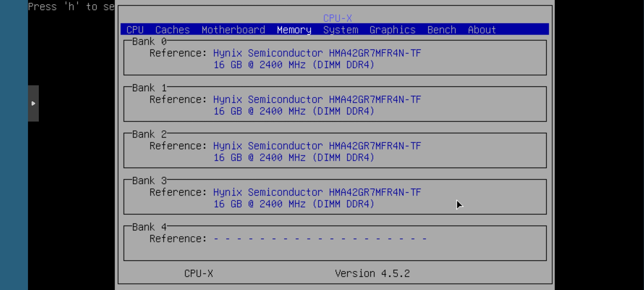Click the Memory tab
Screen dimensions: 644x290
(x=294, y=30)
